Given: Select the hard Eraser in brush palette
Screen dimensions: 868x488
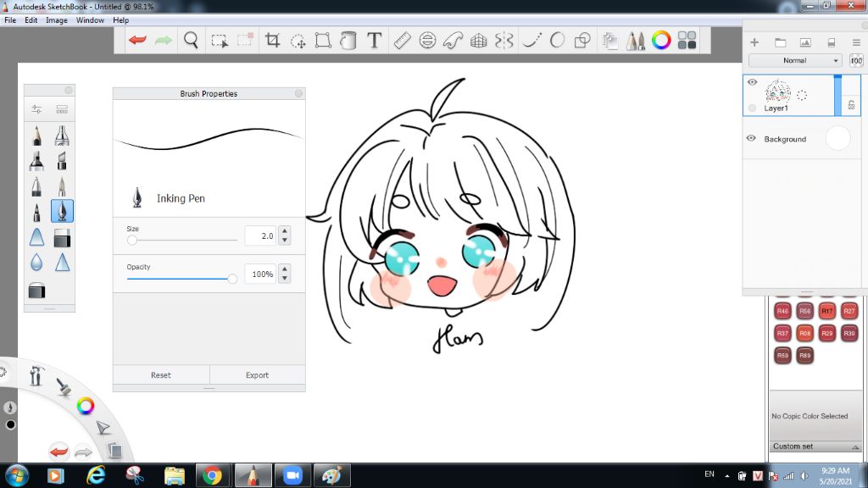Looking at the screenshot, I should [x=62, y=238].
